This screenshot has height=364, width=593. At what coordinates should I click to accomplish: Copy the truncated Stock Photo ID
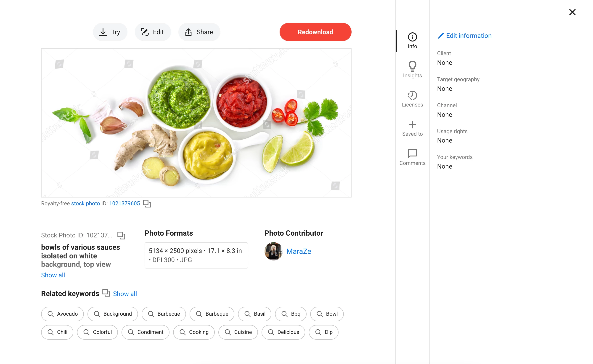point(121,235)
